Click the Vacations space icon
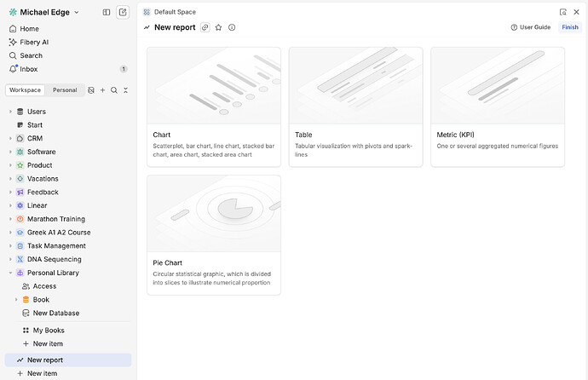Screen dimensions: 588x380 click(20, 179)
